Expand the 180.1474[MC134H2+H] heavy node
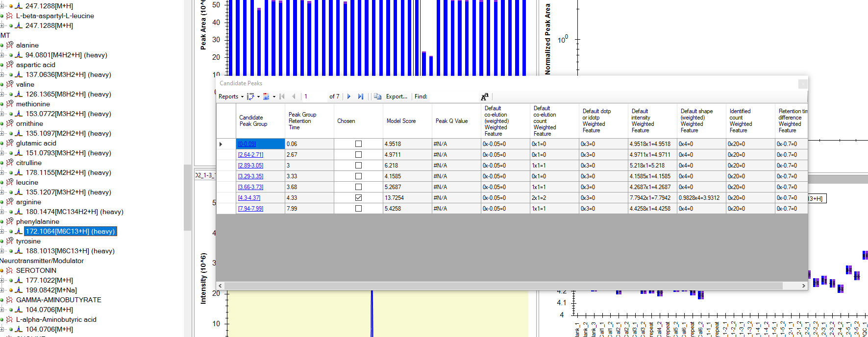 pos(2,212)
